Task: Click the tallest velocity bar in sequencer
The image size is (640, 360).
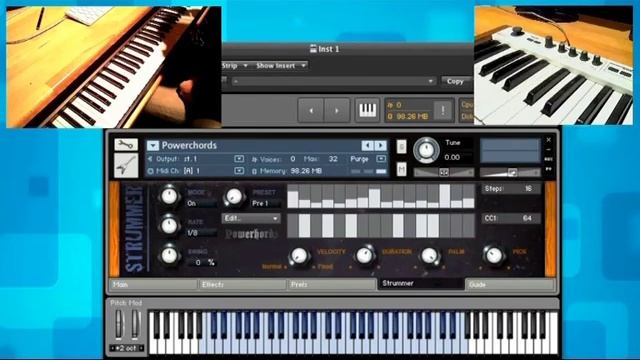Action: (x=445, y=196)
